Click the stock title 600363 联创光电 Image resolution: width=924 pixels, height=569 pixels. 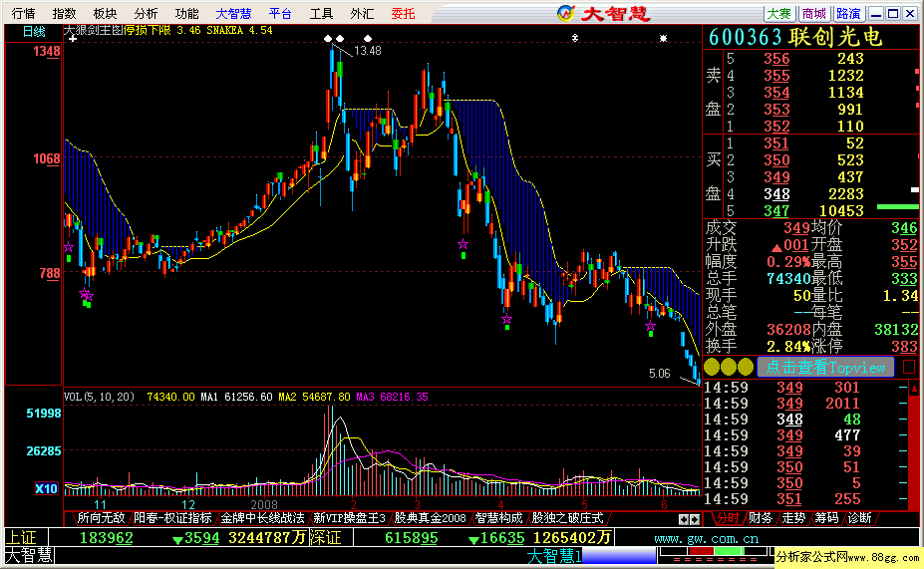pyautogui.click(x=795, y=38)
